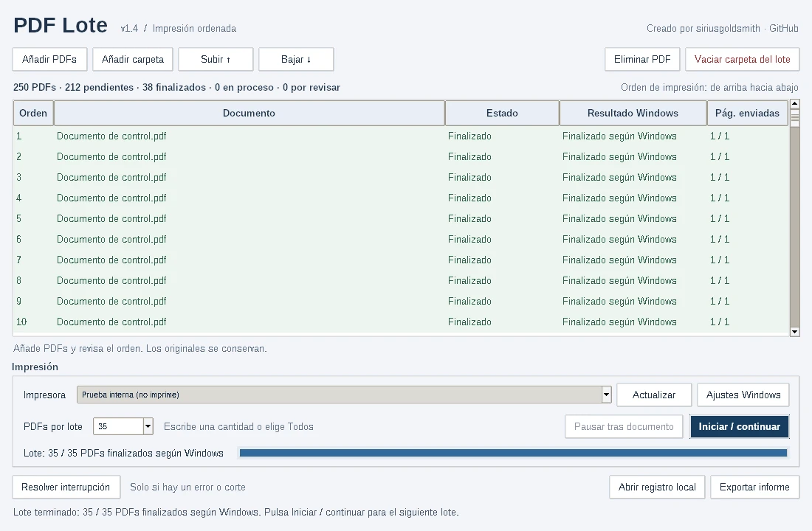Move selected document up with Subir
The height and width of the screenshot is (531, 812).
pyautogui.click(x=216, y=60)
